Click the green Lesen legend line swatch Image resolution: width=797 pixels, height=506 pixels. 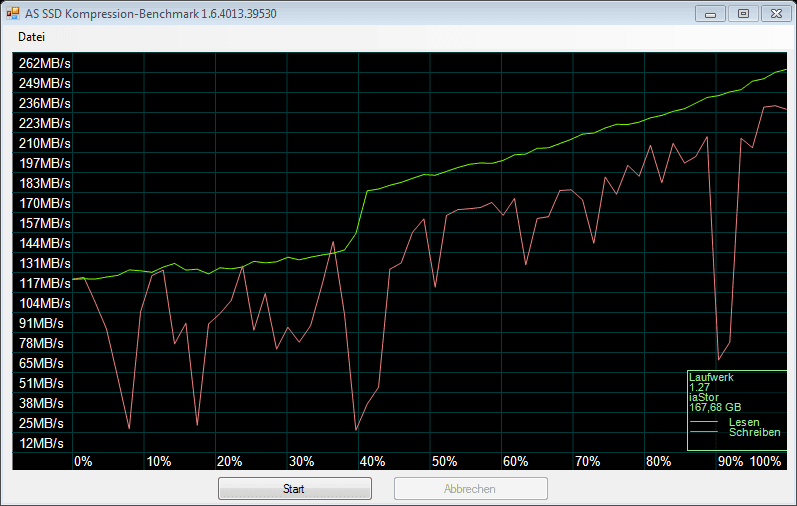[x=704, y=422]
